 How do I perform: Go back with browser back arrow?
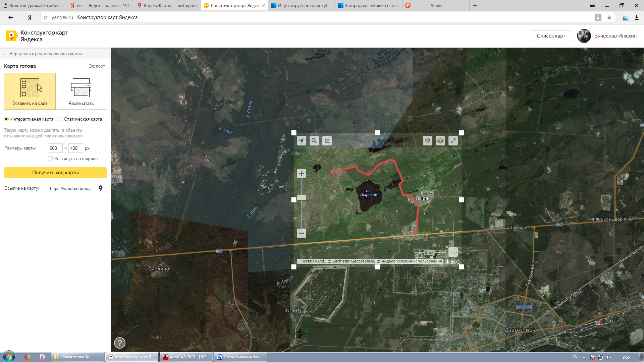[x=11, y=17]
